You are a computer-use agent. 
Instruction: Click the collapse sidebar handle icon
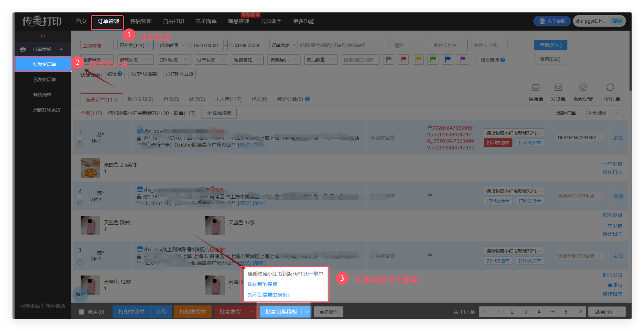tap(43, 36)
